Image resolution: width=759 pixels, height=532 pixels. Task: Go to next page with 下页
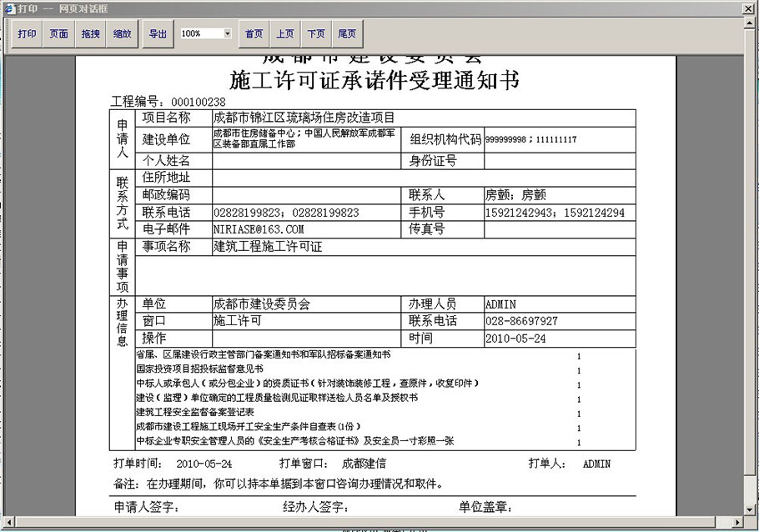pyautogui.click(x=316, y=34)
